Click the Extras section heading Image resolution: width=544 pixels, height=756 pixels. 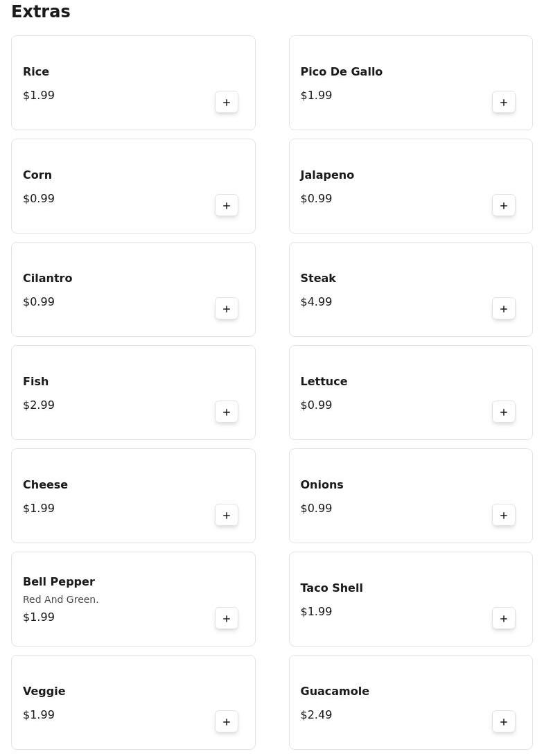pos(41,12)
